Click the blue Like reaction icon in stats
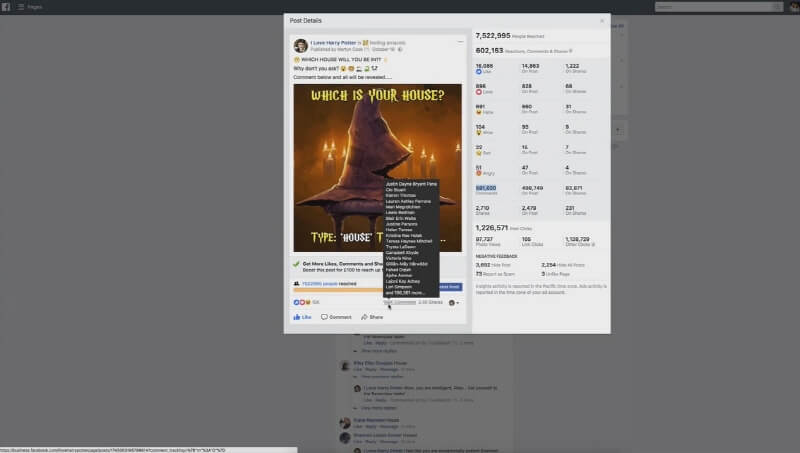The height and width of the screenshot is (453, 800). (x=479, y=72)
